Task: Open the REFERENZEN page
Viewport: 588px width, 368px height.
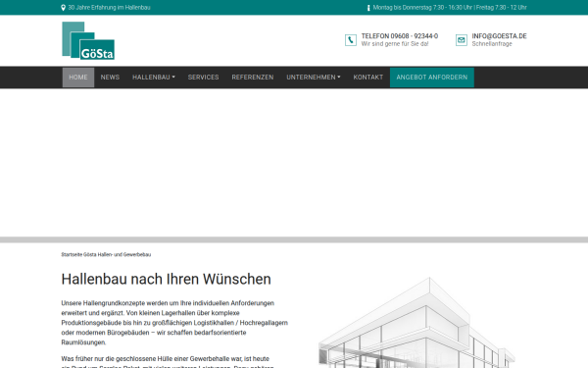Action: 253,78
